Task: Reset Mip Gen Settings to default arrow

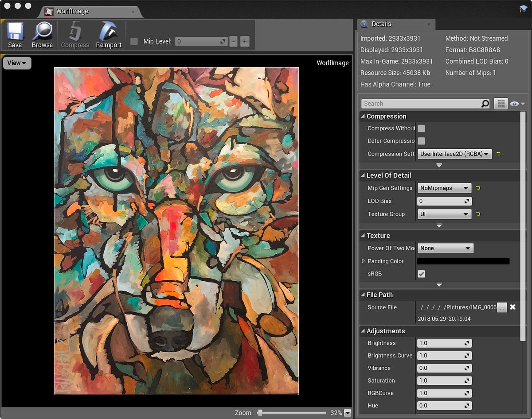Action: pyautogui.click(x=478, y=188)
